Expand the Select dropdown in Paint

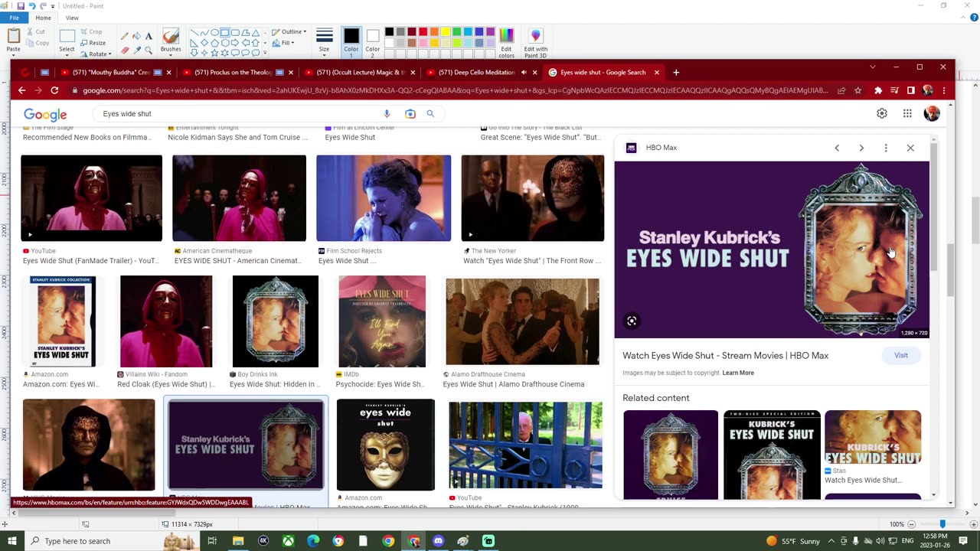tap(67, 54)
